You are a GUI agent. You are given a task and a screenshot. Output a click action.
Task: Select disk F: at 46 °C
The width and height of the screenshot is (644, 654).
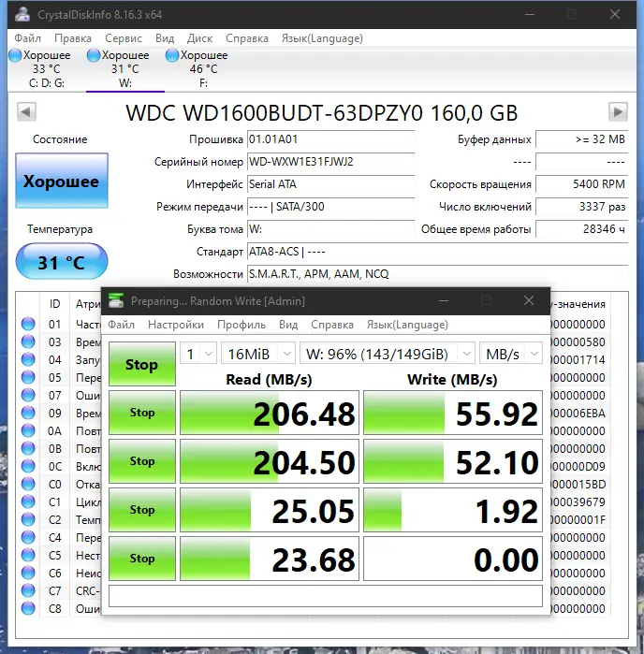pyautogui.click(x=203, y=69)
